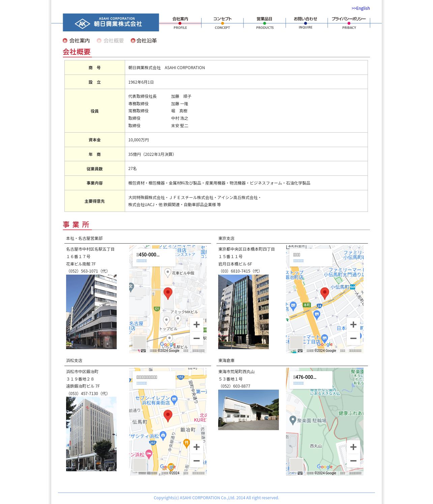
Task: Zoom out on the Hamamatsu branch map
Action: 197,460
